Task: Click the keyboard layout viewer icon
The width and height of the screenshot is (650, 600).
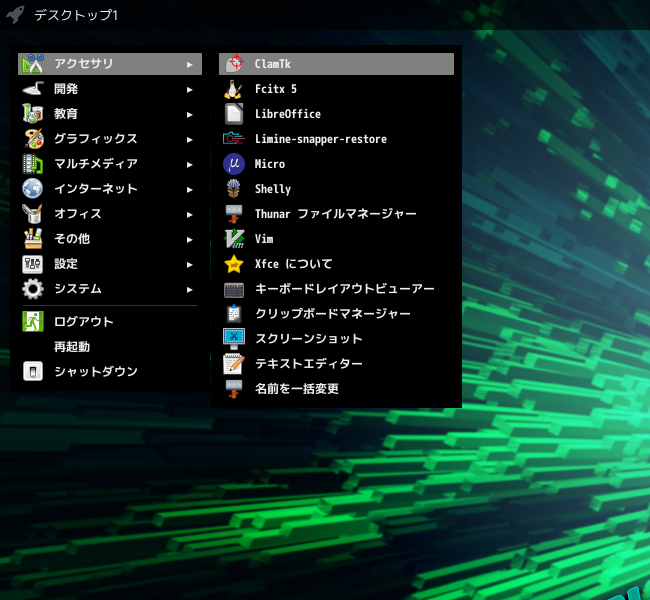Action: pyautogui.click(x=234, y=290)
